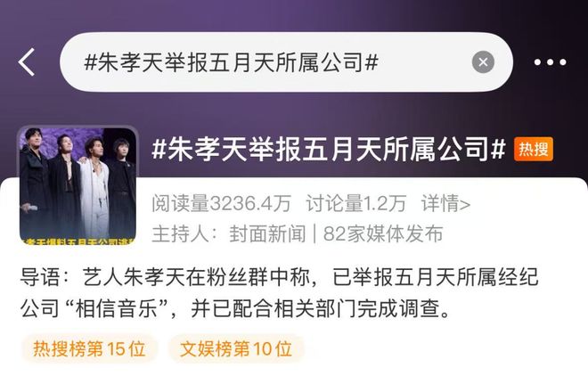Tap the hashtag text inside the search bar
The image size is (588, 384).
click(232, 61)
